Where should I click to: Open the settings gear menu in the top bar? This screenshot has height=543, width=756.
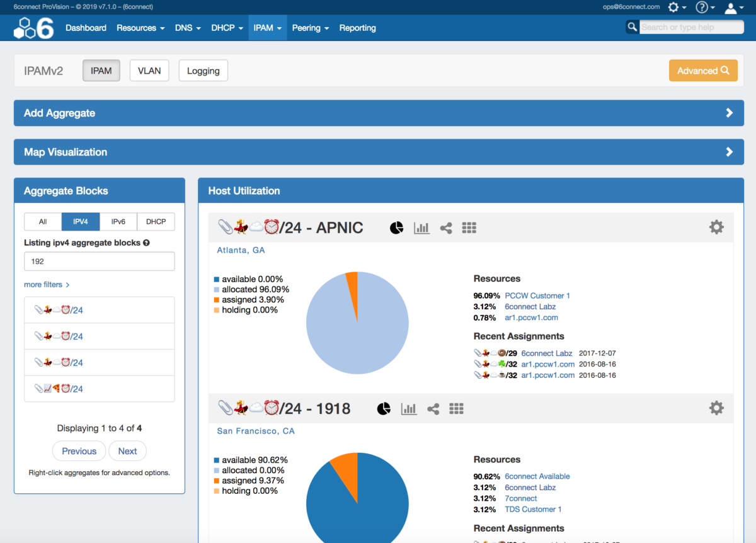coord(677,7)
